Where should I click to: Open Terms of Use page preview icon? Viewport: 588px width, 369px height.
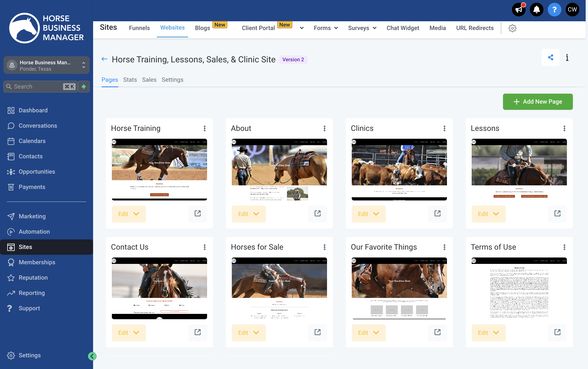tap(557, 332)
